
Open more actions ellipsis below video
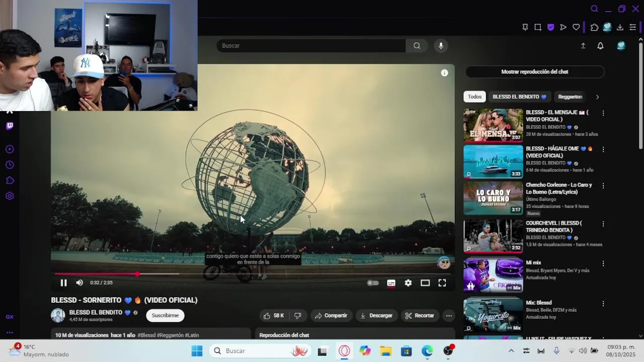pyautogui.click(x=449, y=316)
